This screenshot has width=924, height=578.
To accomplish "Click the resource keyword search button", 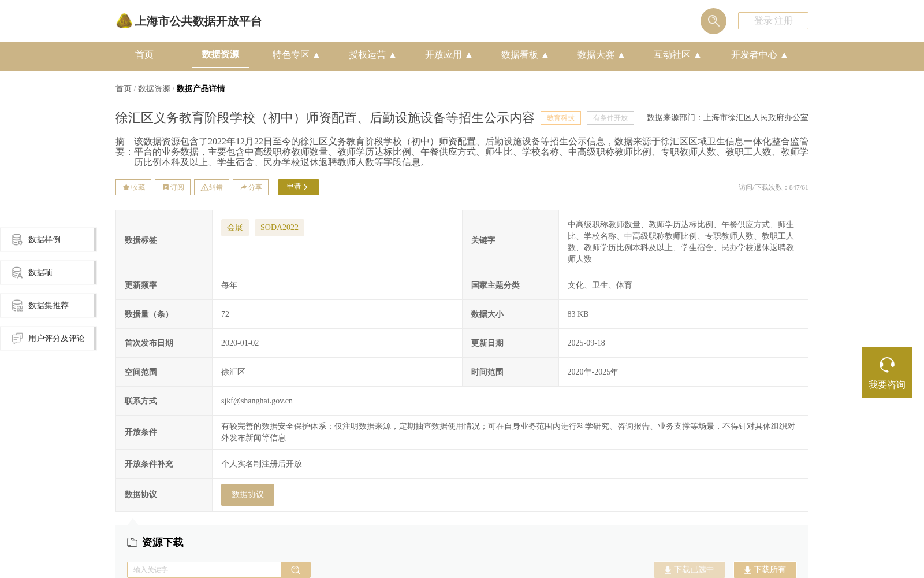I will point(296,570).
